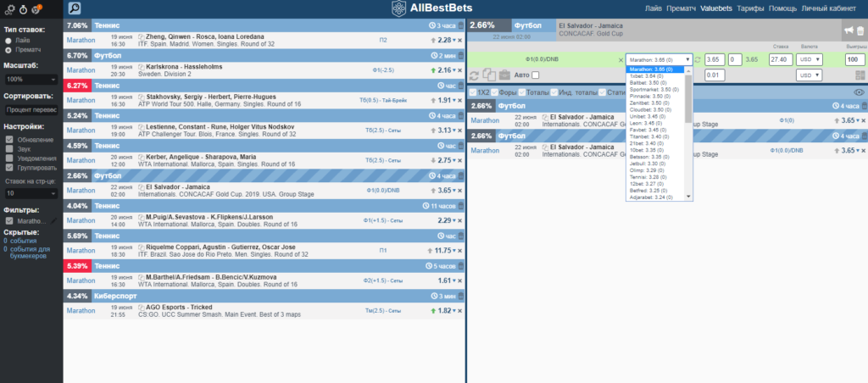Click trash icon in El Salvador calculator header

[860, 31]
